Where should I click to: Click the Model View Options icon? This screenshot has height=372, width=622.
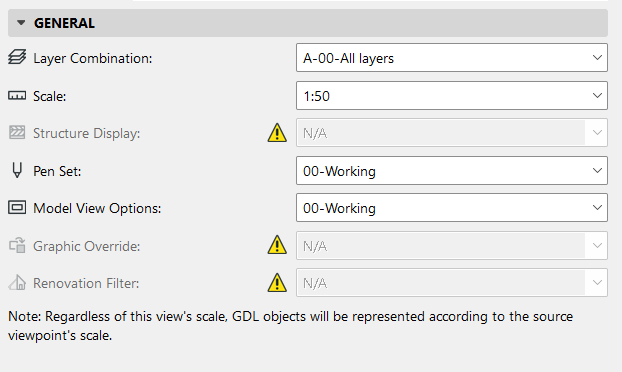[17, 207]
